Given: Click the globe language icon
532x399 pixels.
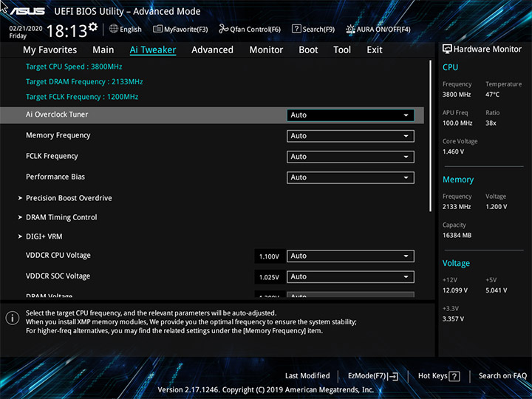Looking at the screenshot, I should coord(114,29).
